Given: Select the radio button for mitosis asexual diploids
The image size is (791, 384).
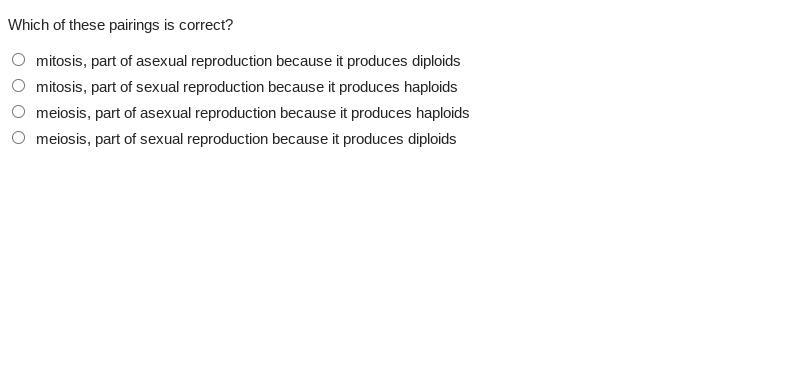Looking at the screenshot, I should pyautogui.click(x=19, y=60).
